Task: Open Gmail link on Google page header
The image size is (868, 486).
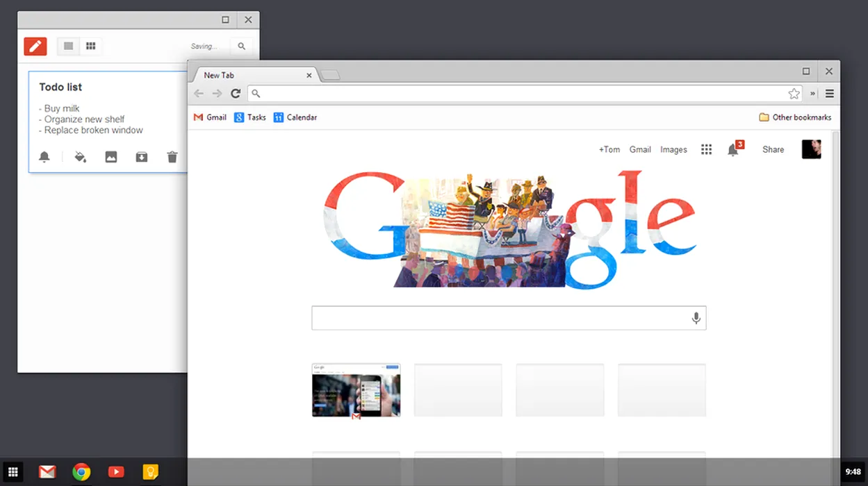Action: click(640, 149)
